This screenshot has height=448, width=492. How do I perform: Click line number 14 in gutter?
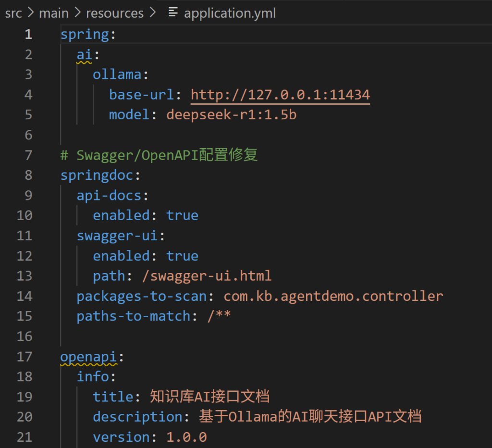pos(25,297)
